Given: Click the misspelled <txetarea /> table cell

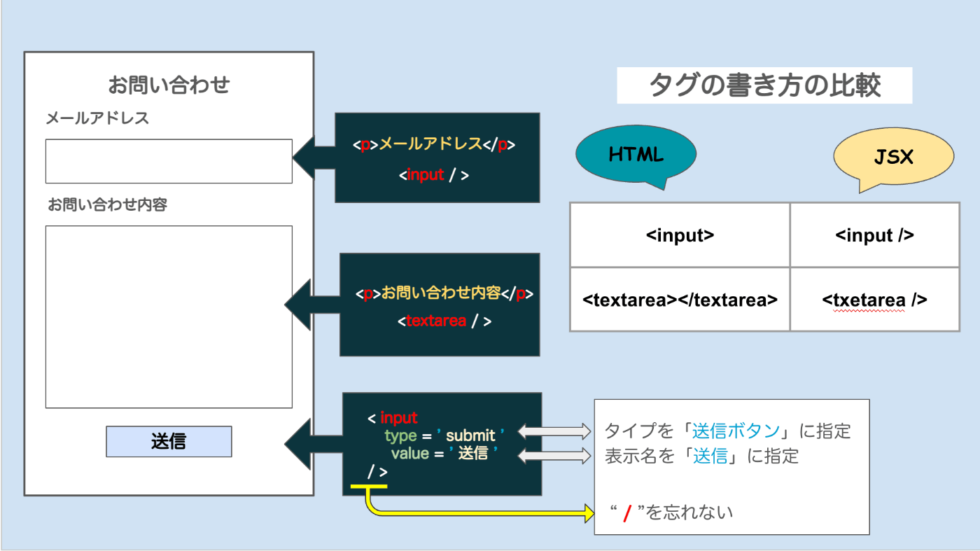Looking at the screenshot, I should tap(874, 300).
